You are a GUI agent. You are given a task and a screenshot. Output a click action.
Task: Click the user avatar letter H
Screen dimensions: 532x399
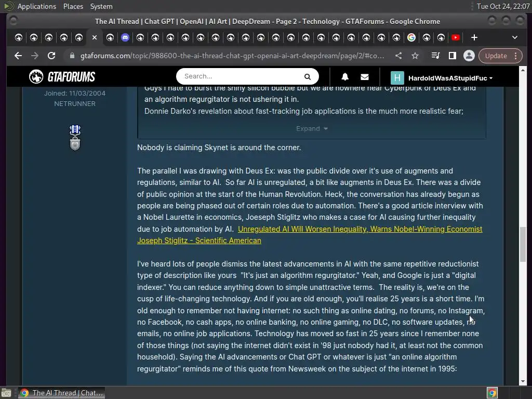click(x=397, y=78)
